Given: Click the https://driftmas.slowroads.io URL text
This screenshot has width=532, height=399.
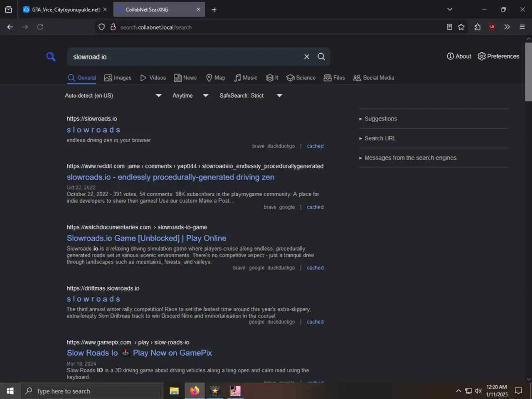Looking at the screenshot, I should pyautogui.click(x=103, y=288).
